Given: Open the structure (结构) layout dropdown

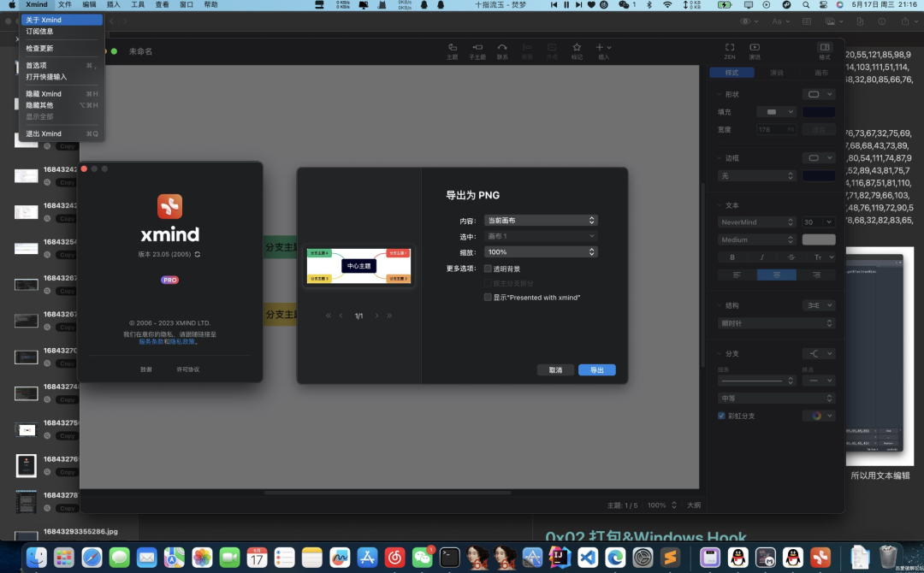Looking at the screenshot, I should tap(819, 305).
